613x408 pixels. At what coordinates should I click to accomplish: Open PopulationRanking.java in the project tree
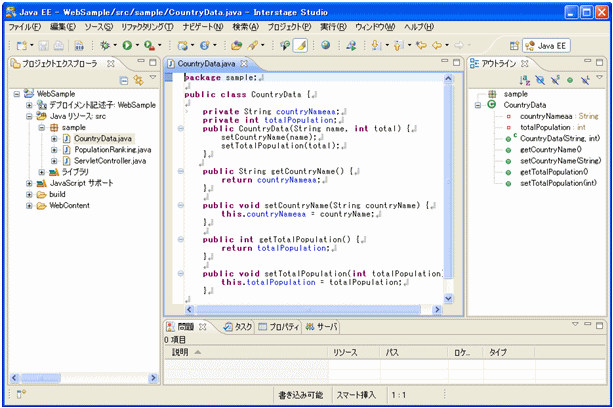point(110,149)
